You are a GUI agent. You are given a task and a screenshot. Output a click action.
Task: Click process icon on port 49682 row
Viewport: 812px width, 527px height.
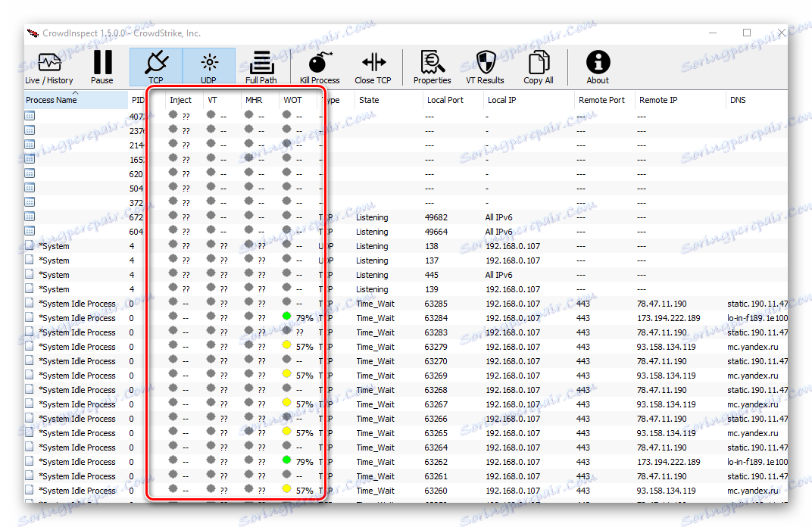[x=30, y=217]
